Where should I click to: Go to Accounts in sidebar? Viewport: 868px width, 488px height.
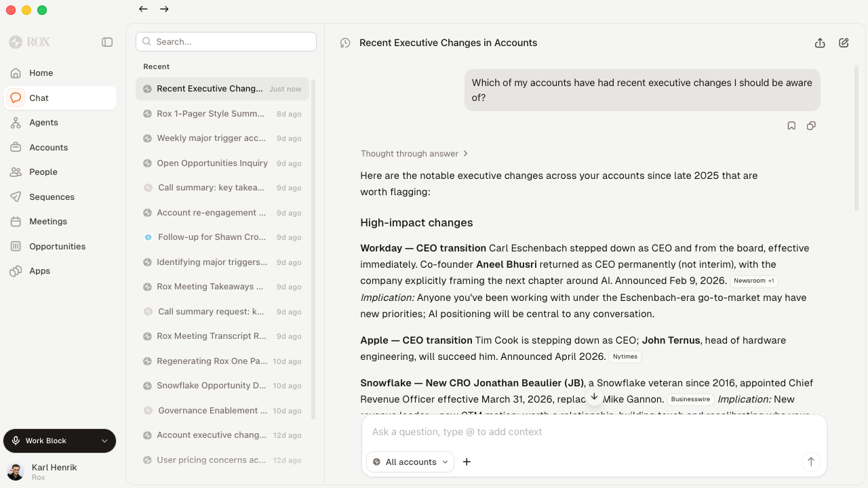pyautogui.click(x=60, y=147)
